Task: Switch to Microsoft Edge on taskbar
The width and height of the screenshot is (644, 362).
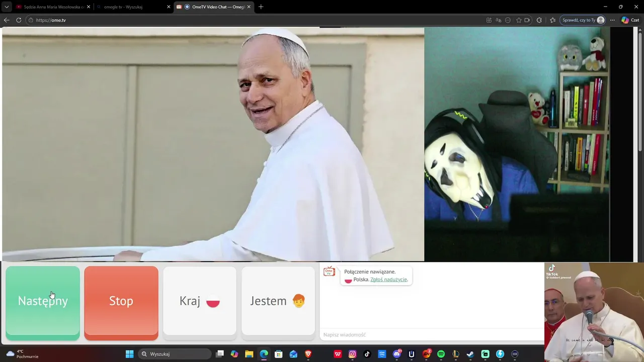Action: coord(264,354)
